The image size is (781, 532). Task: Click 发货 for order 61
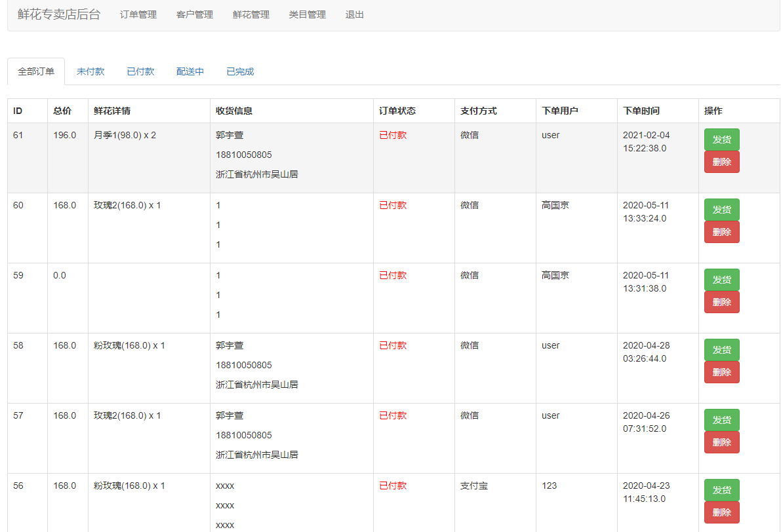(721, 139)
